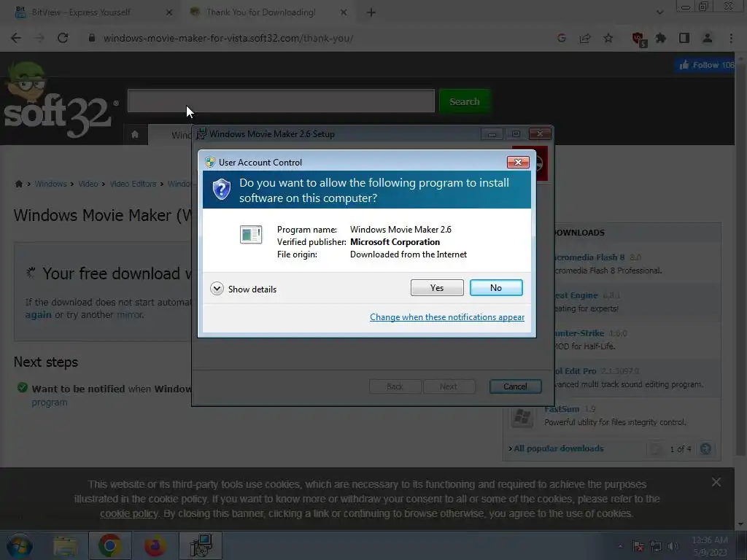This screenshot has height=560, width=747.
Task: Open the tab search dropdown arrow
Action: [x=659, y=12]
